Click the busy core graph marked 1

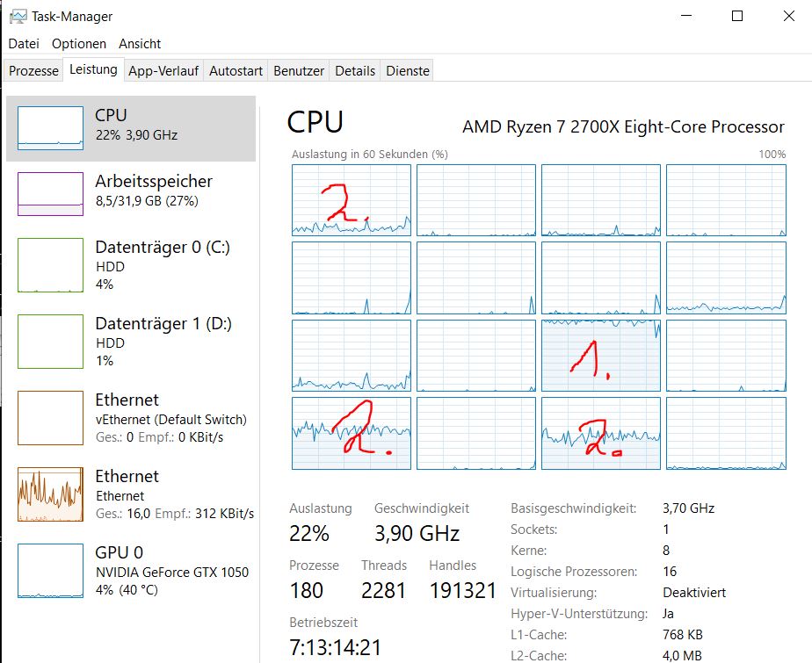(600, 355)
